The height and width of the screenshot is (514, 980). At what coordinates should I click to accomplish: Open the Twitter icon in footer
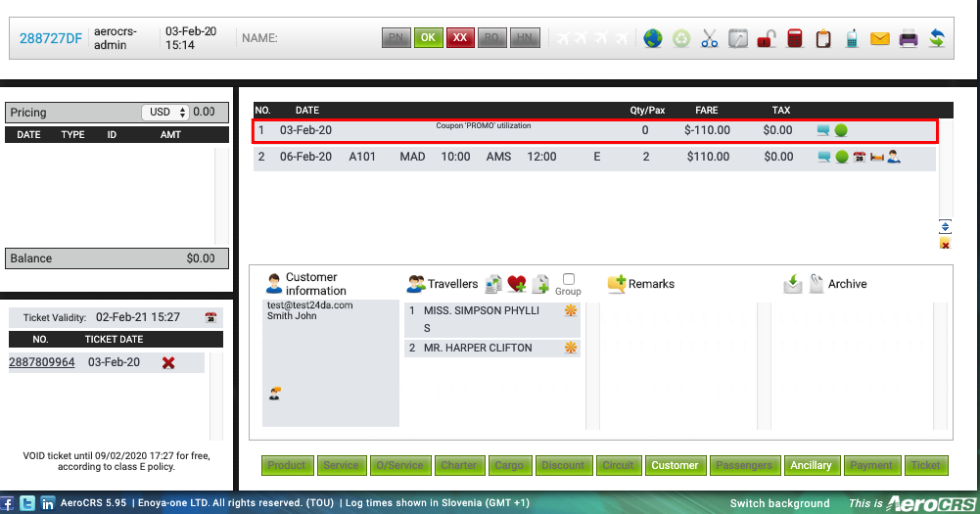pyautogui.click(x=26, y=503)
